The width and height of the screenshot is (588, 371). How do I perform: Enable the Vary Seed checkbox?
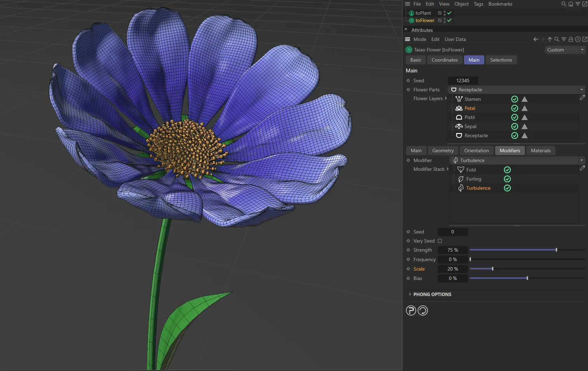click(440, 241)
